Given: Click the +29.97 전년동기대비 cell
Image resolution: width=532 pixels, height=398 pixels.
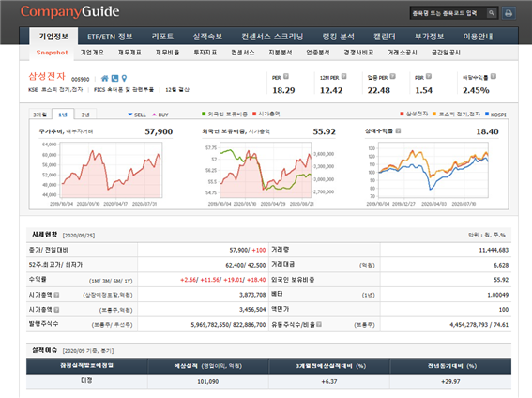Looking at the screenshot, I should coord(450,381).
